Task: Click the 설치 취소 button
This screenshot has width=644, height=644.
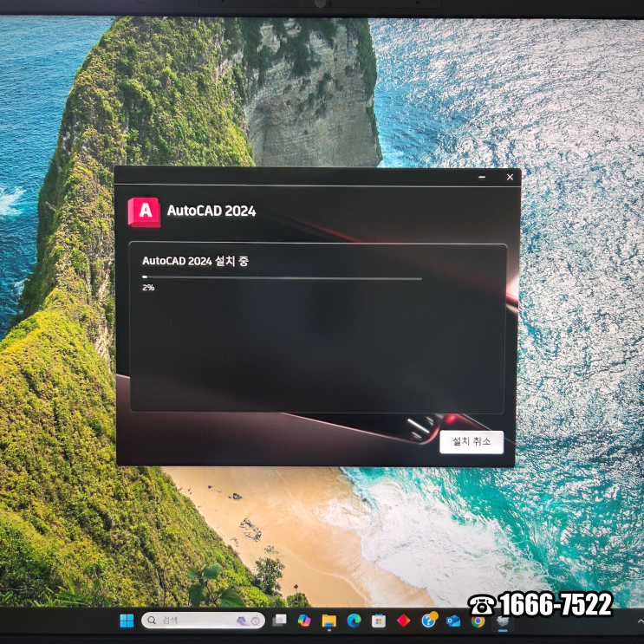Action: pos(472,442)
